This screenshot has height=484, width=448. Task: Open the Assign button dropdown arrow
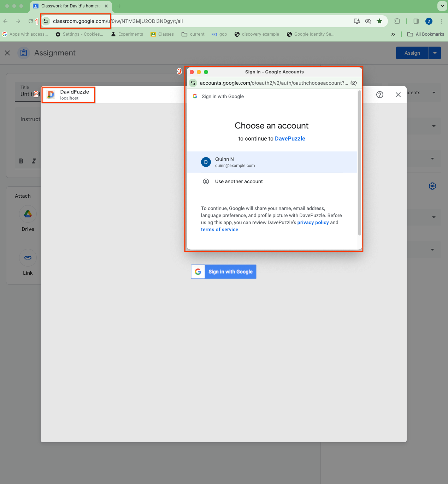point(435,53)
